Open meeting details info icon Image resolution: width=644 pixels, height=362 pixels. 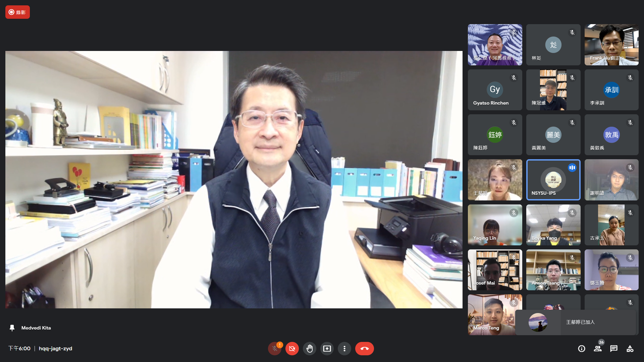tap(582, 349)
